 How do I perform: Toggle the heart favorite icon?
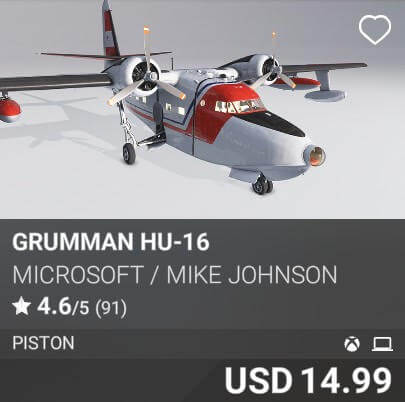(375, 30)
